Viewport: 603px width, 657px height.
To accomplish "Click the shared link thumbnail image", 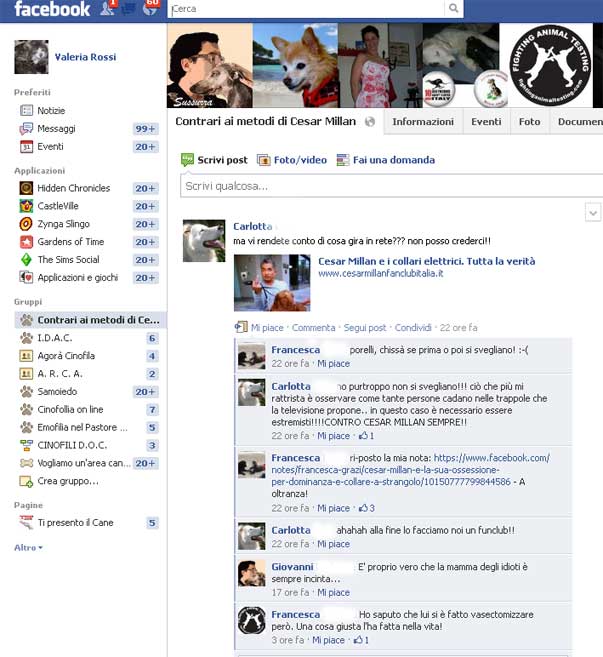I will click(x=271, y=283).
